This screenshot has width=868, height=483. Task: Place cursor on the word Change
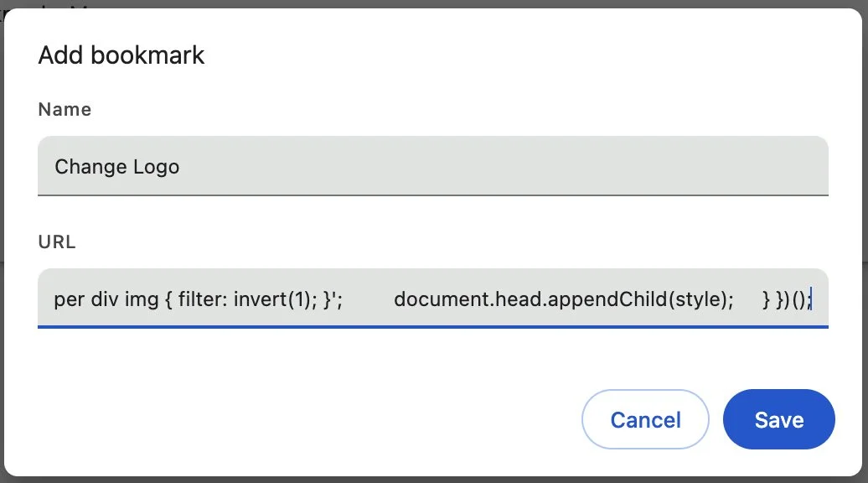click(90, 167)
